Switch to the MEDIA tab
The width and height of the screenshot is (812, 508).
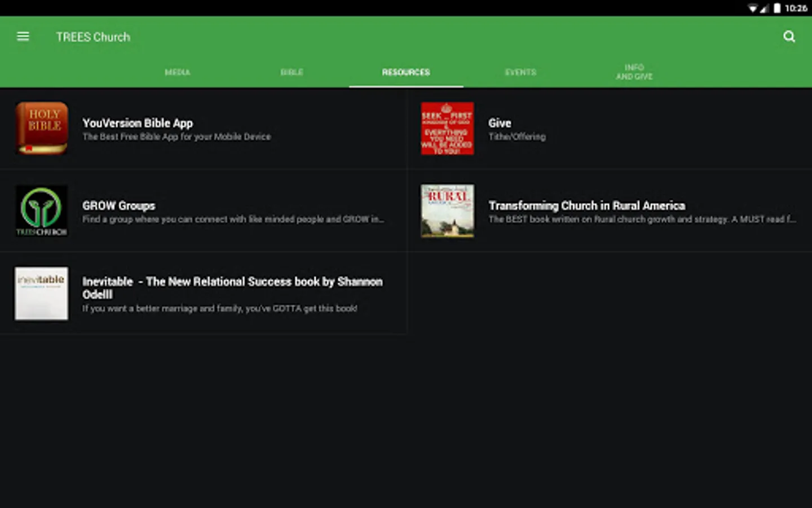[178, 72]
